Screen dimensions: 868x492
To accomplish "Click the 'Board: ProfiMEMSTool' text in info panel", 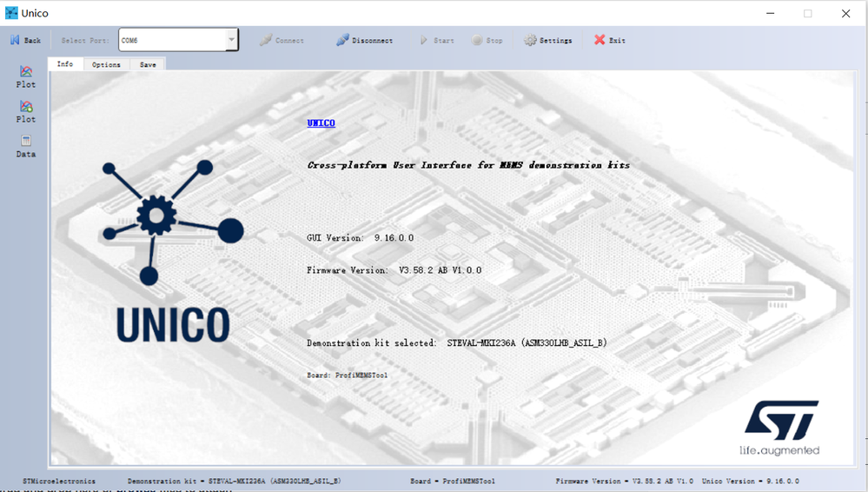I will [347, 376].
